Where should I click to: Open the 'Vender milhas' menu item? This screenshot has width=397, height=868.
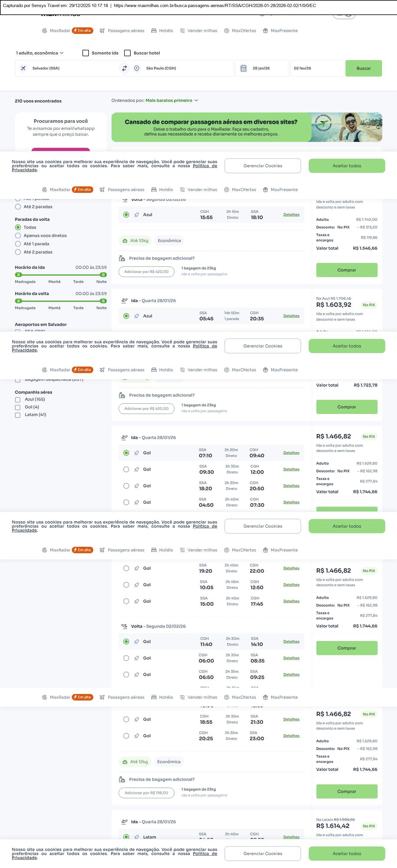coord(198,31)
